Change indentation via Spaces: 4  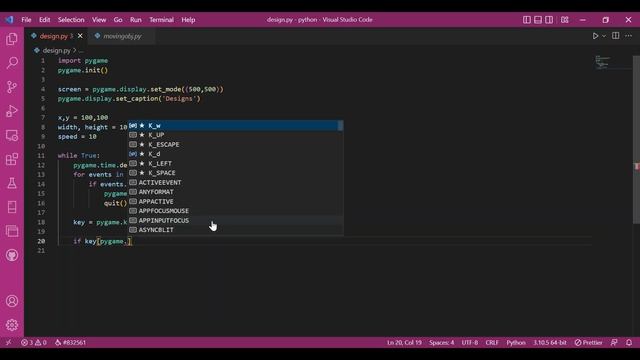click(441, 342)
